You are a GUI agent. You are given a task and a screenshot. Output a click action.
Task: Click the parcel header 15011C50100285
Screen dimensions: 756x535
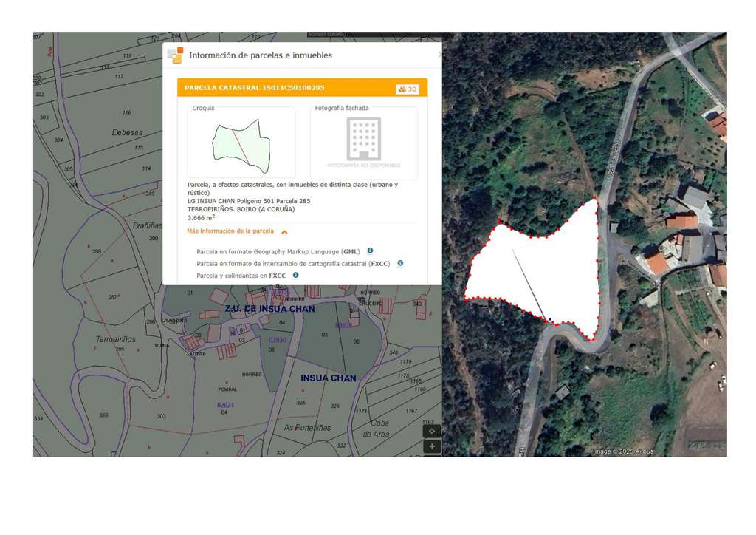(x=254, y=88)
